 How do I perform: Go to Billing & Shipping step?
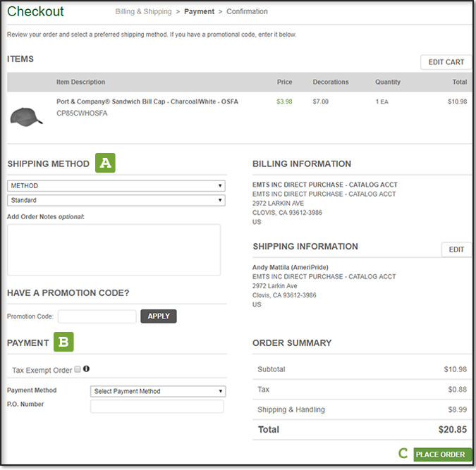145,12
